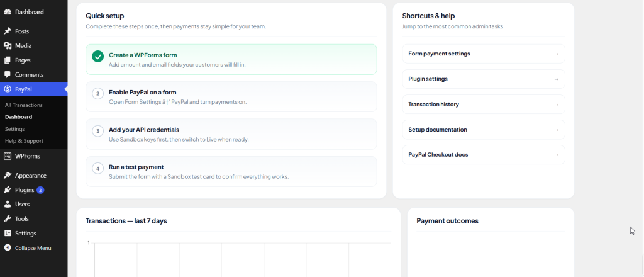Click the Tools wrench icon

pyautogui.click(x=8, y=218)
